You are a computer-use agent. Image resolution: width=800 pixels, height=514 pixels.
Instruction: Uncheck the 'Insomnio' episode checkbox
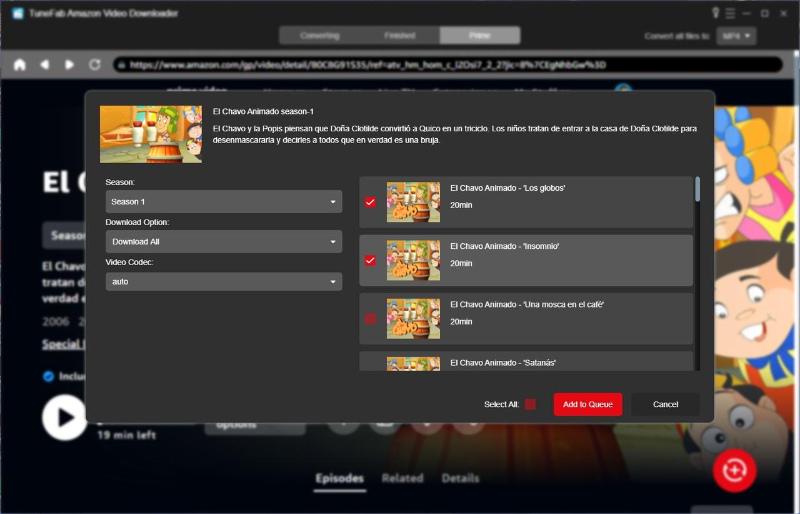[371, 260]
